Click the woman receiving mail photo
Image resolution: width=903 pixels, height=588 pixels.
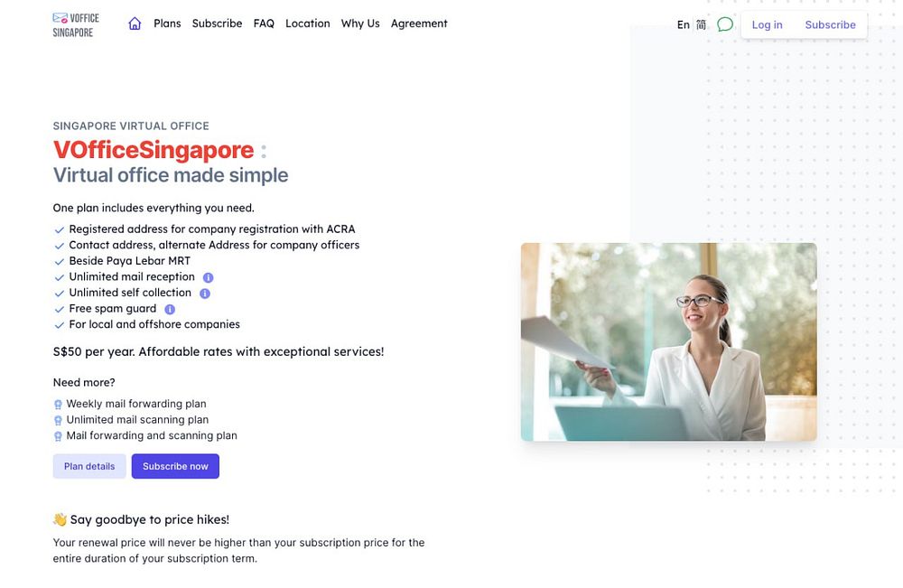[x=668, y=342]
